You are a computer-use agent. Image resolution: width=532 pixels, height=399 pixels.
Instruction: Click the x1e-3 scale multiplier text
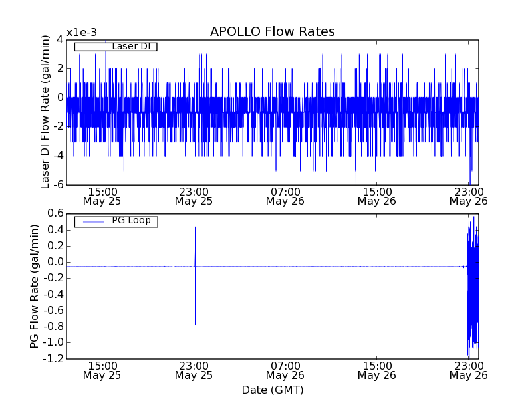pos(81,33)
